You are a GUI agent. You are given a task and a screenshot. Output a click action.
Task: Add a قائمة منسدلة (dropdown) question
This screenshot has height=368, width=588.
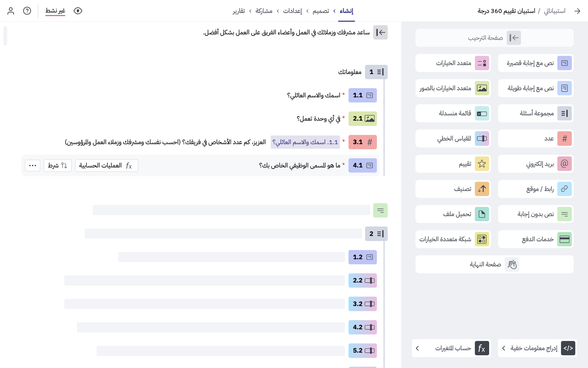click(x=453, y=113)
